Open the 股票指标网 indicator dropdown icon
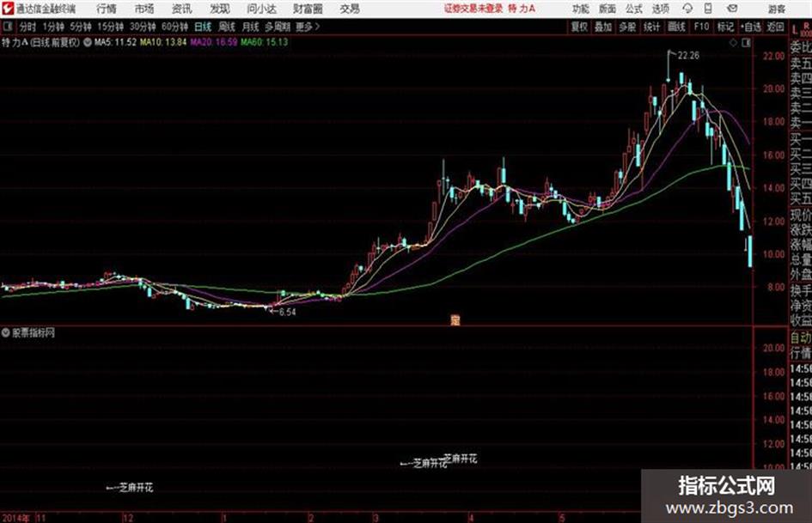Image resolution: width=812 pixels, height=523 pixels. tap(6, 332)
